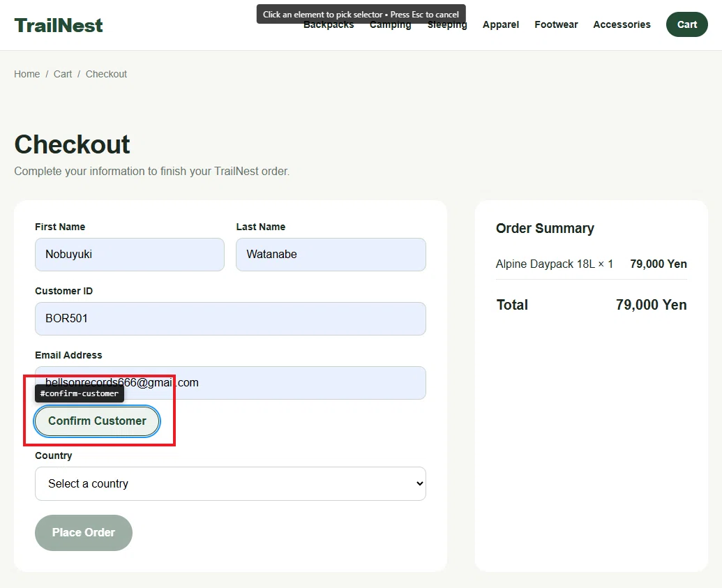Click the Country label
This screenshot has width=722, height=588.
[x=54, y=455]
